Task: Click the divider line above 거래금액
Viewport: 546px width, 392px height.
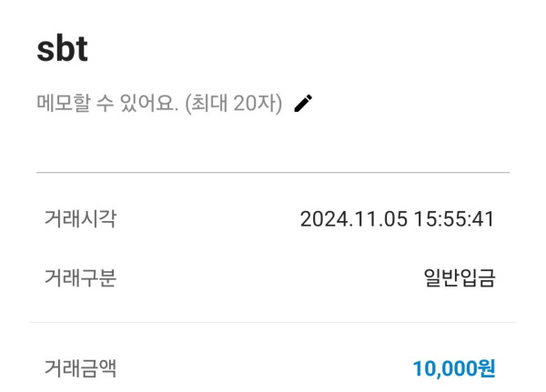Action: [x=273, y=322]
